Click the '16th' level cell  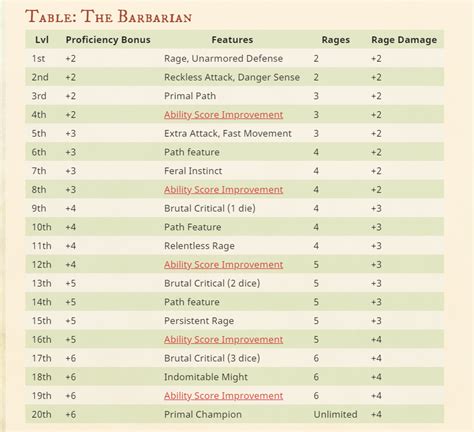[x=42, y=340]
